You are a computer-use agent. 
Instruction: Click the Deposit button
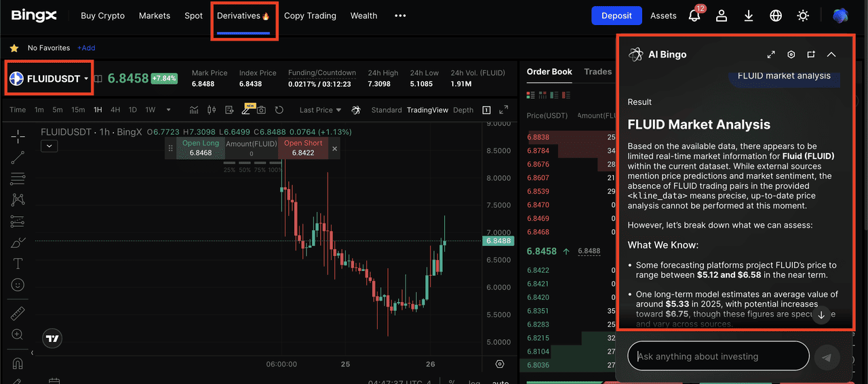pos(616,16)
